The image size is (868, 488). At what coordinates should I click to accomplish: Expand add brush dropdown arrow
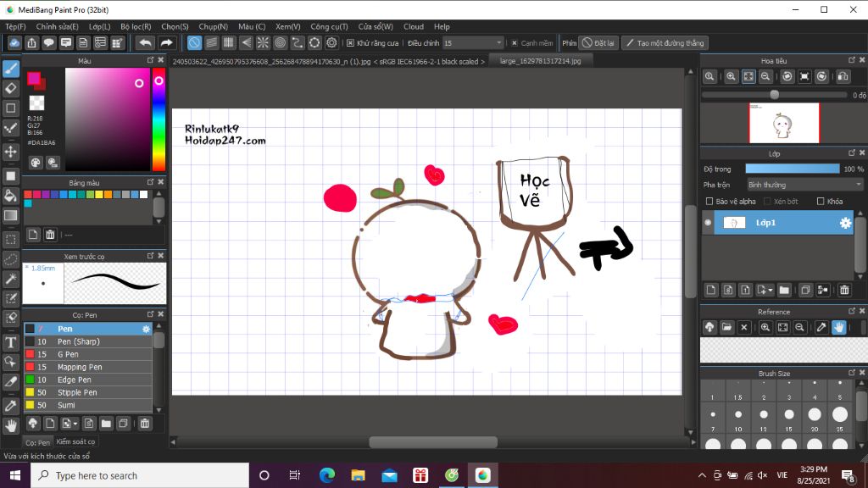coord(69,424)
